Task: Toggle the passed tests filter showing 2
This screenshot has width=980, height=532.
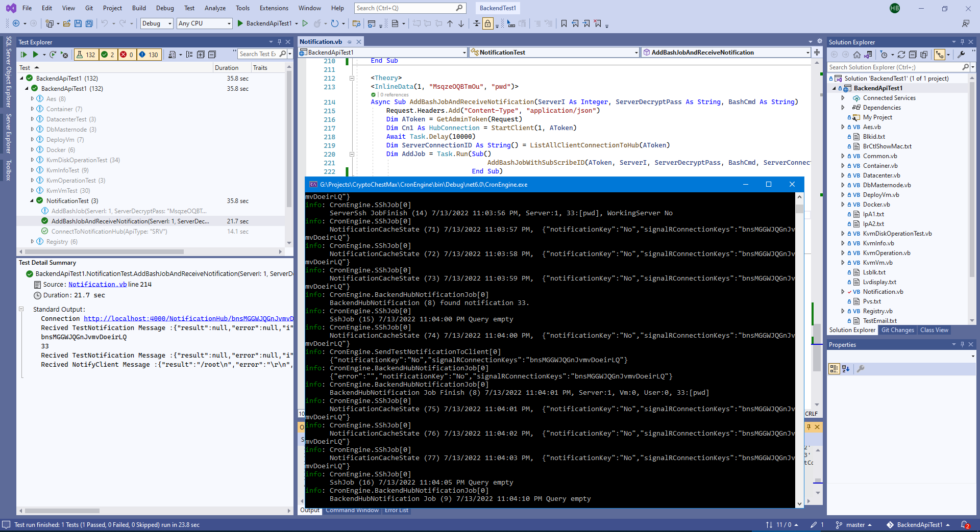Action: coord(108,55)
